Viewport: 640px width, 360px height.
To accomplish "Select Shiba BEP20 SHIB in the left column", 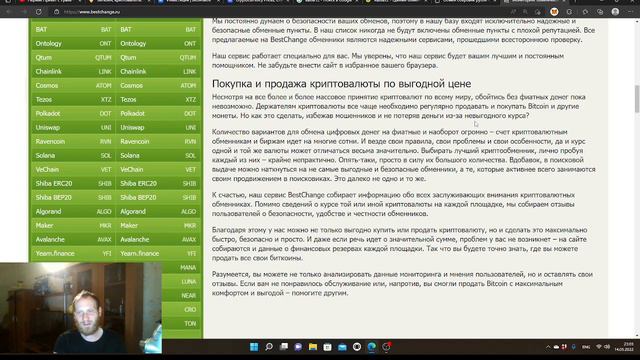I will click(73, 198).
